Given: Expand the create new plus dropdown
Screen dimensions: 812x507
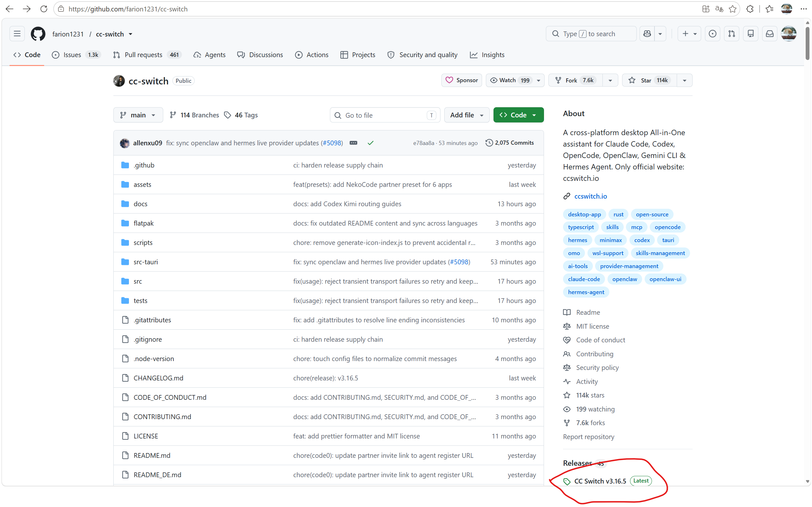Looking at the screenshot, I should pyautogui.click(x=689, y=34).
